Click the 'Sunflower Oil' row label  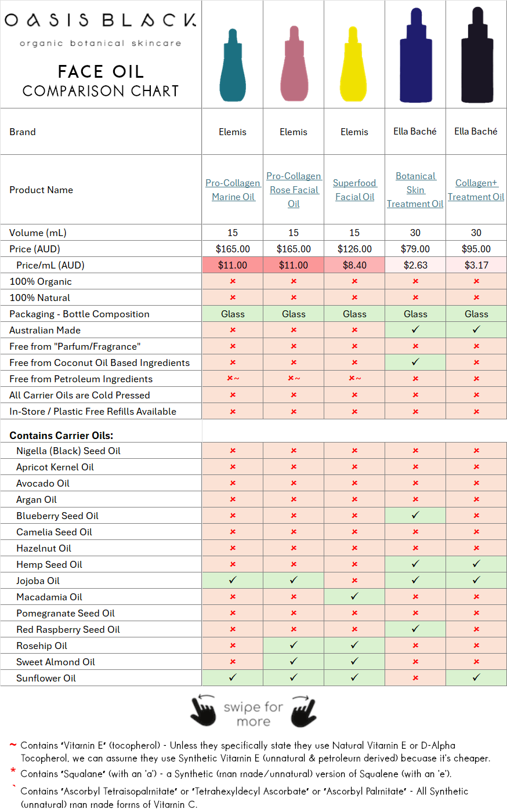[46, 678]
